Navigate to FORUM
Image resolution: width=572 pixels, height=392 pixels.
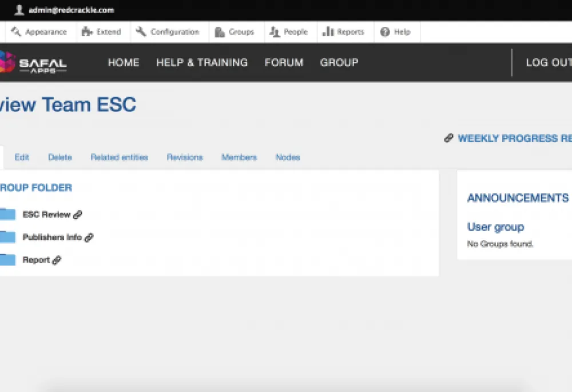(x=284, y=62)
